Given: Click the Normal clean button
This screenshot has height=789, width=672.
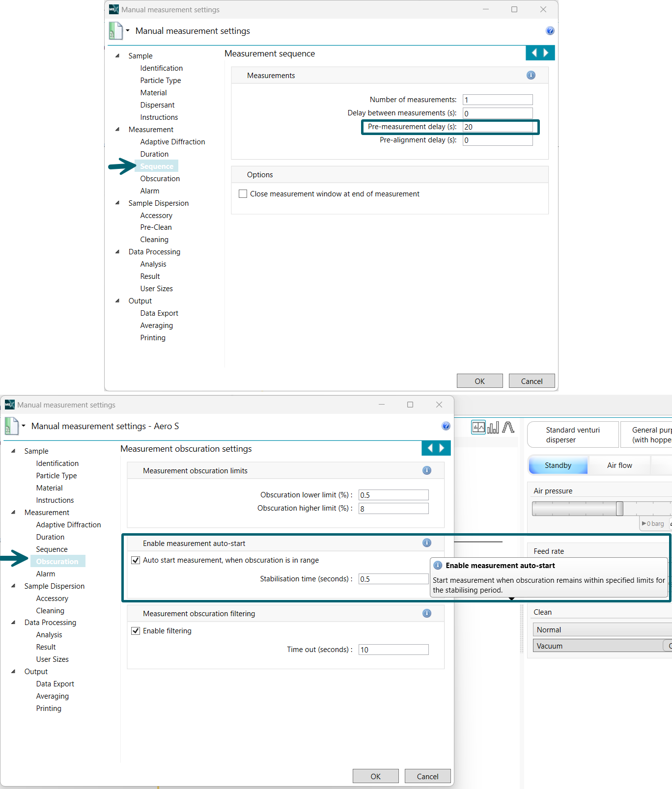Looking at the screenshot, I should pyautogui.click(x=602, y=630).
